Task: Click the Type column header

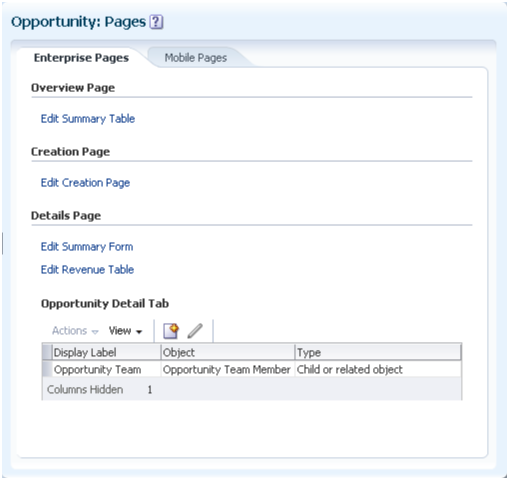Action: coord(378,352)
